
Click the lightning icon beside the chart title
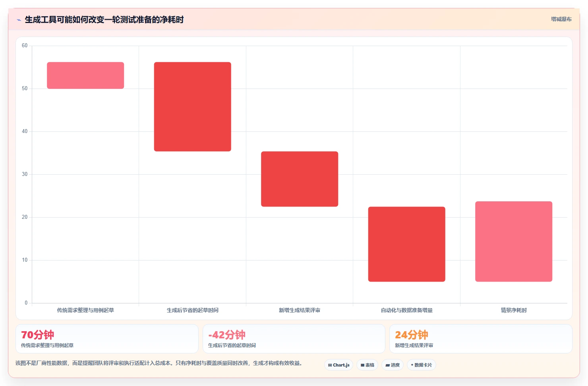pyautogui.click(x=19, y=20)
